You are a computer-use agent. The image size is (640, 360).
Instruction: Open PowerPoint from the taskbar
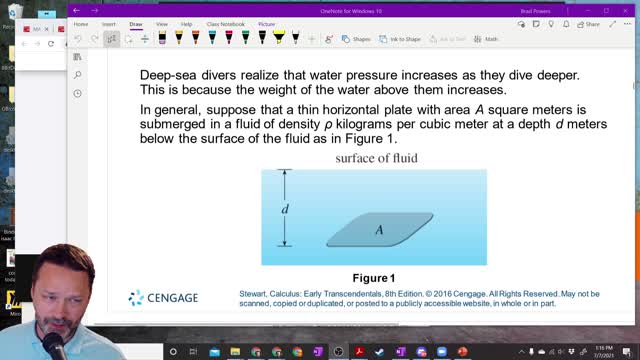462,351
